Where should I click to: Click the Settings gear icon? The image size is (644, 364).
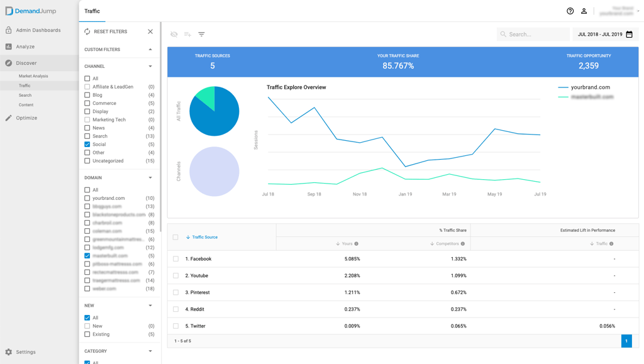8,351
